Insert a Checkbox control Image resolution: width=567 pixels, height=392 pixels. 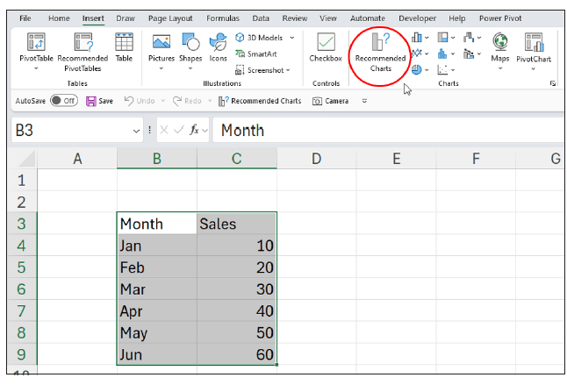[x=326, y=47]
